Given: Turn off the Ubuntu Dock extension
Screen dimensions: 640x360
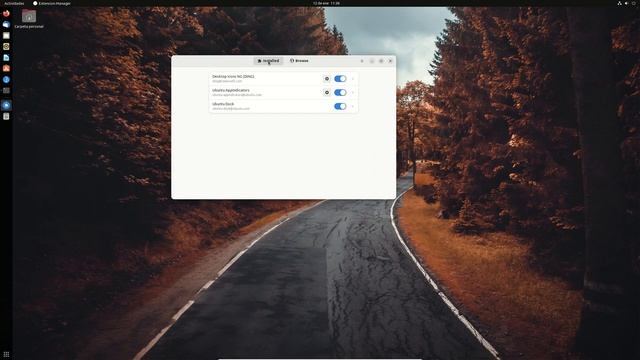Looking at the screenshot, I should (x=340, y=107).
